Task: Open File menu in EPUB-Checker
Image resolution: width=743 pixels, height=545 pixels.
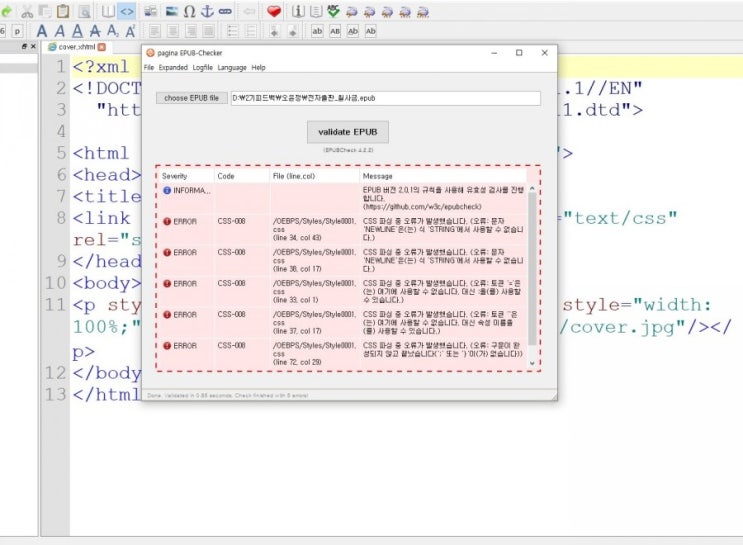Action: (149, 67)
